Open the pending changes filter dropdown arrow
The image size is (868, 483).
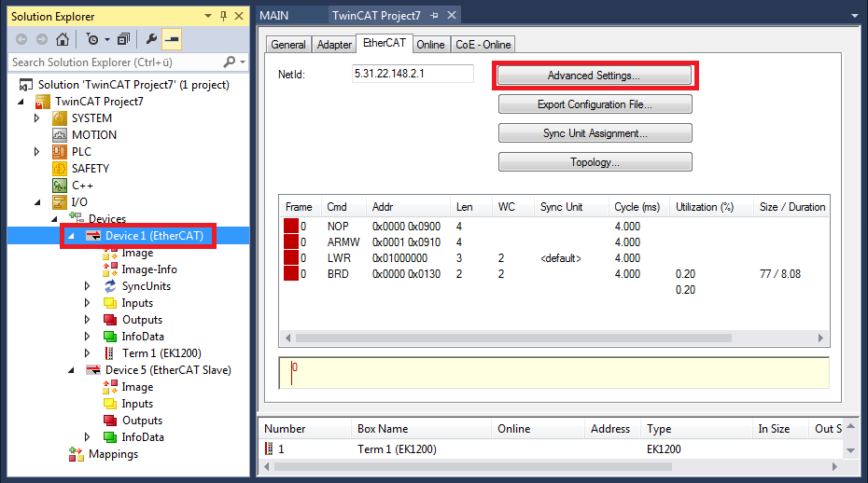point(106,40)
